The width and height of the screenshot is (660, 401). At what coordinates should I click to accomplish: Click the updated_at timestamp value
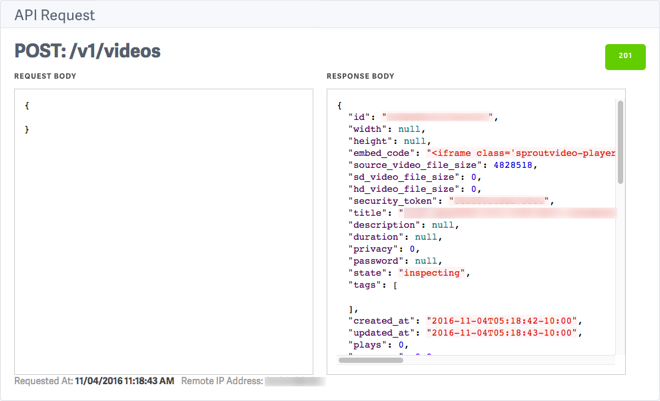click(501, 333)
